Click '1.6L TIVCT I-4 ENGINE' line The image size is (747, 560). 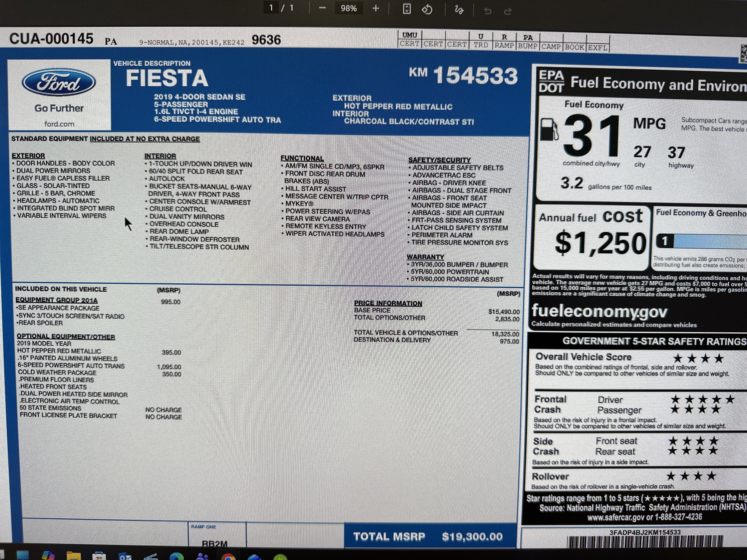[x=196, y=112]
